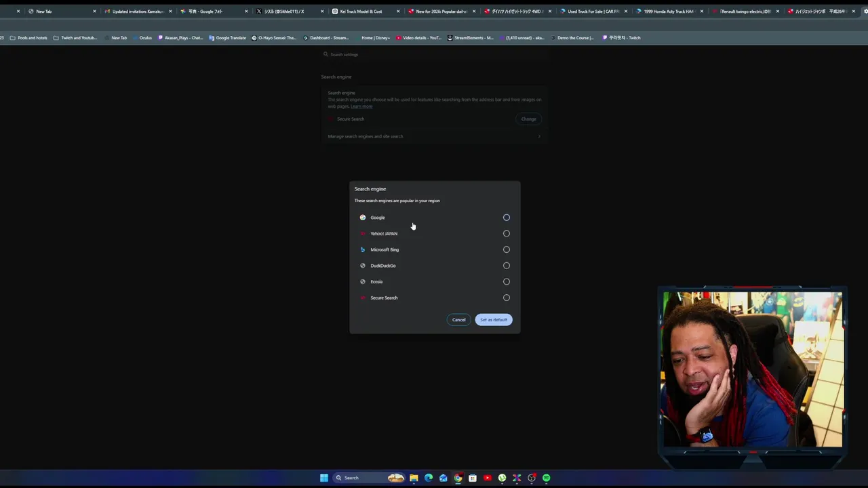This screenshot has height=488, width=868.
Task: Click the Google logo icon in the list
Action: tap(363, 218)
